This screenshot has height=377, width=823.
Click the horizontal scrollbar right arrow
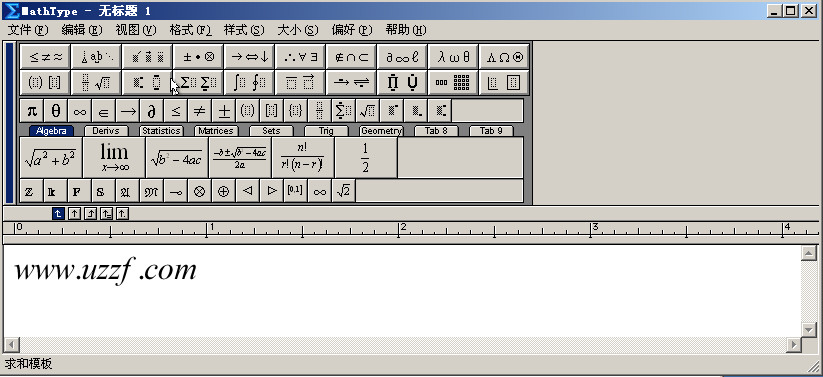795,344
